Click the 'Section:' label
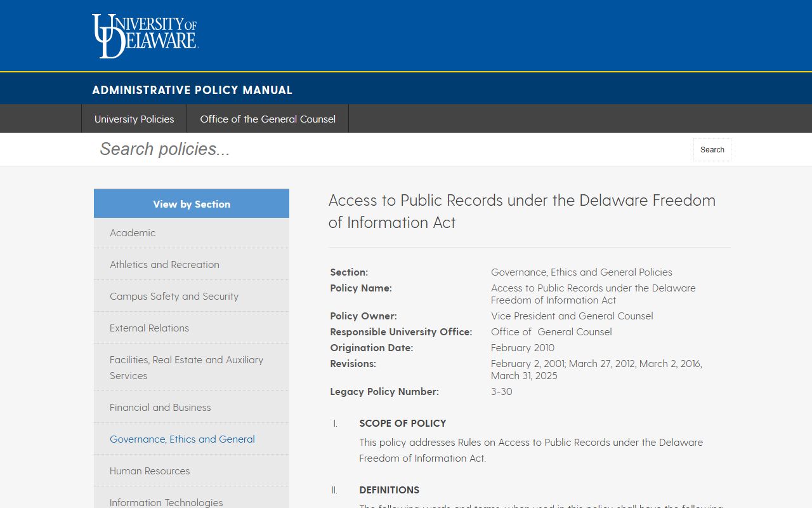 [x=349, y=272]
